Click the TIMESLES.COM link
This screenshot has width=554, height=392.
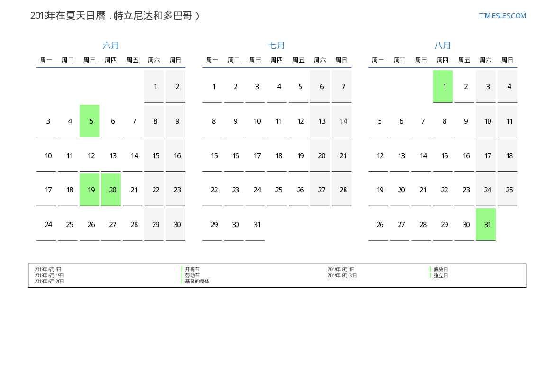[502, 16]
